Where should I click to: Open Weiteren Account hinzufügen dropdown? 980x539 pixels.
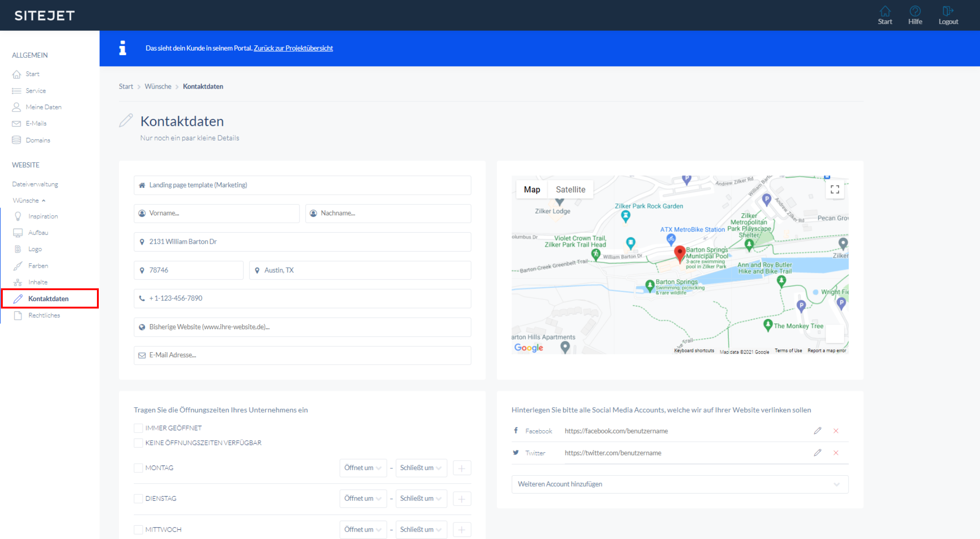680,484
